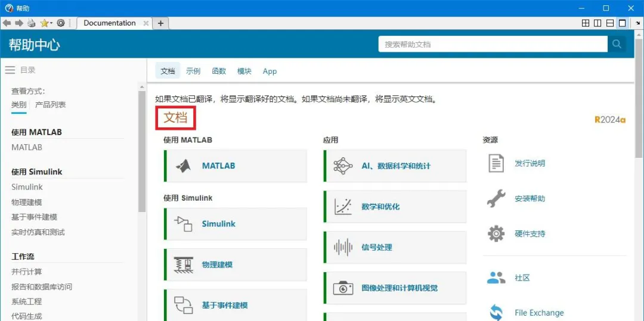
Task: Add a new tab with plus button
Action: point(160,23)
